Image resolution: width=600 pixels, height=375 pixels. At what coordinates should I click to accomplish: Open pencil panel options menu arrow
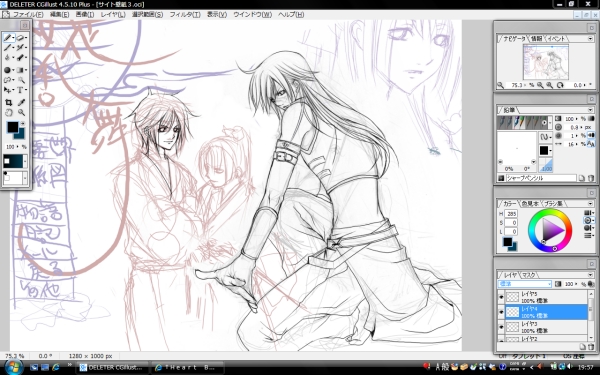(590, 110)
